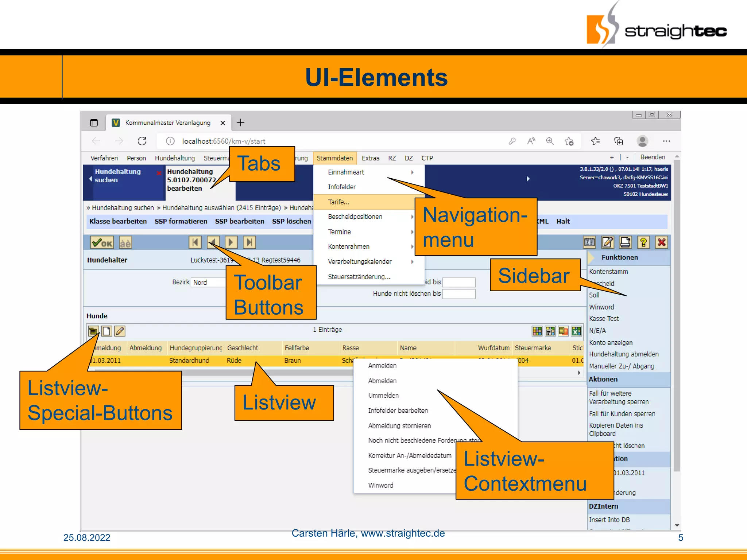Click Konto anzeigen sidebar link
Screen dimensions: 747x560
coord(611,342)
